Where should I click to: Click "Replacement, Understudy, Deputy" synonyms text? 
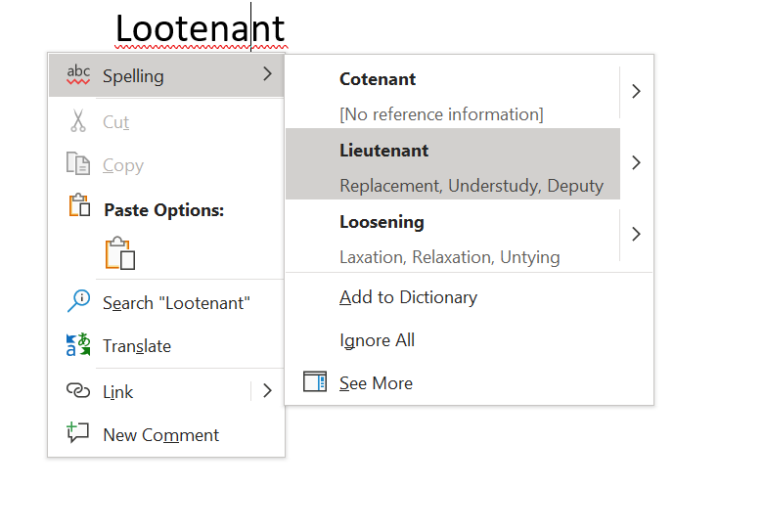click(472, 186)
